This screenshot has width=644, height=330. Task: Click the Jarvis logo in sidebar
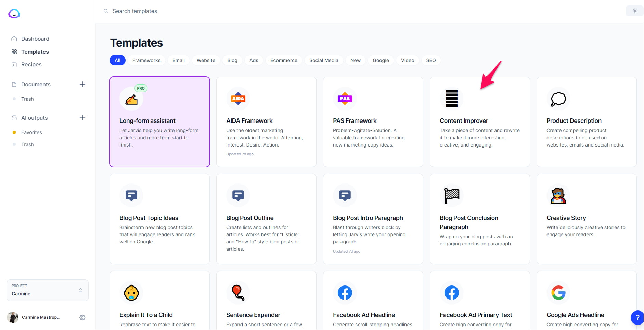(14, 13)
